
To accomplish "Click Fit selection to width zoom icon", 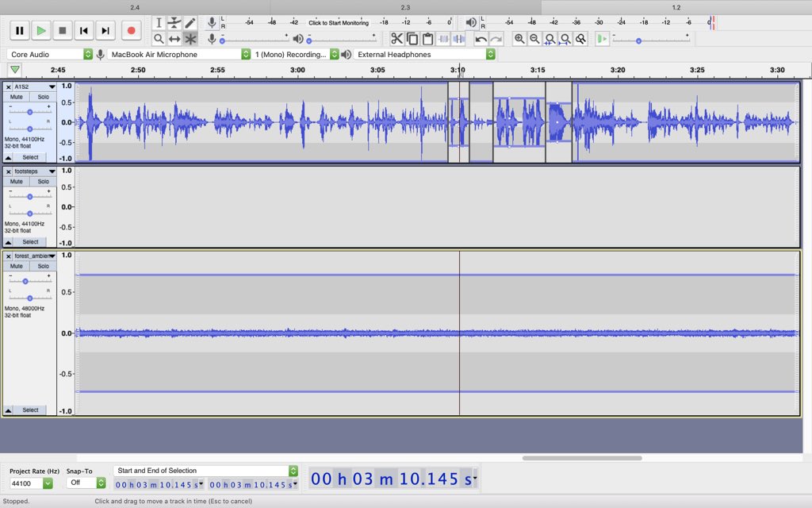I will (550, 39).
